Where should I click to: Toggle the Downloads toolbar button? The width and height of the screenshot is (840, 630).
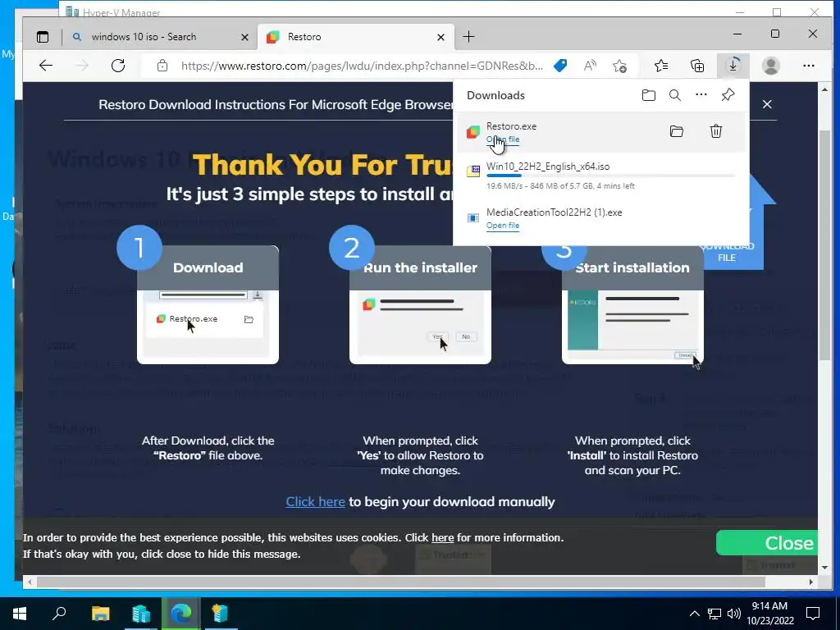click(x=733, y=66)
